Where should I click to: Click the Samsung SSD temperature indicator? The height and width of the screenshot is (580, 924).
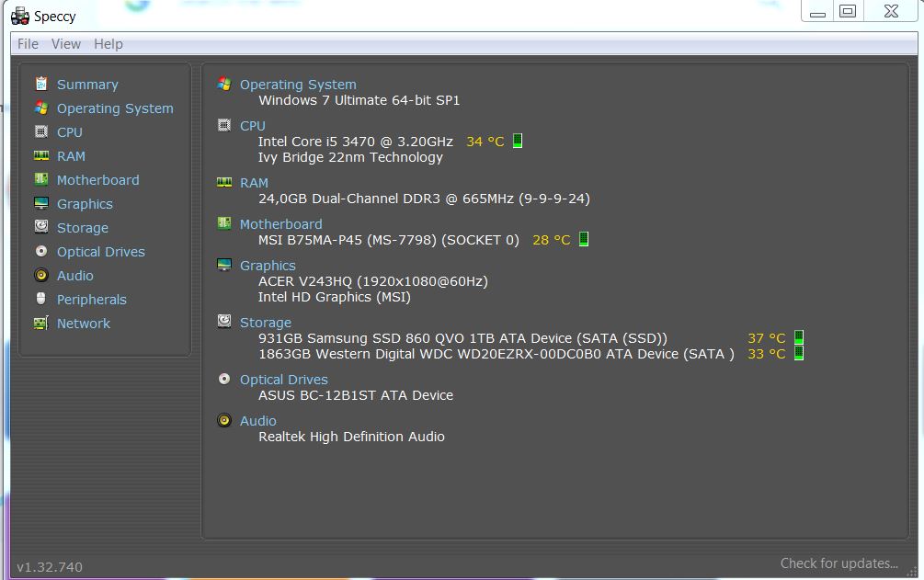tap(799, 337)
